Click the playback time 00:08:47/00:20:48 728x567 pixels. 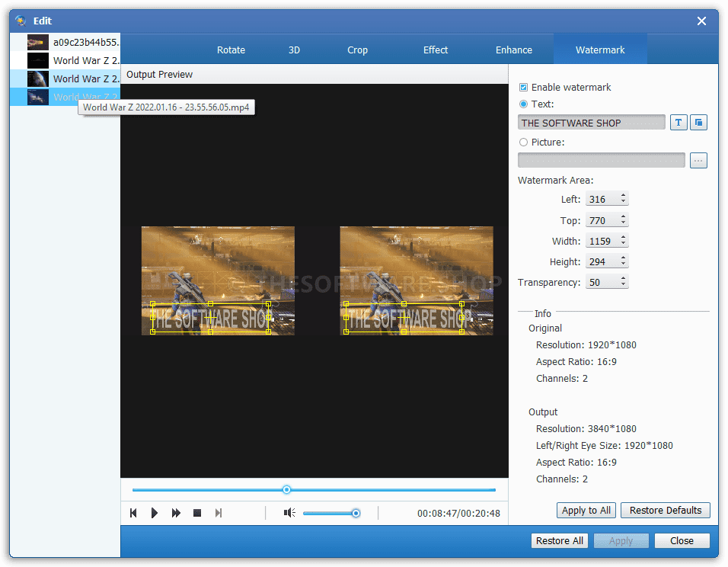(458, 513)
